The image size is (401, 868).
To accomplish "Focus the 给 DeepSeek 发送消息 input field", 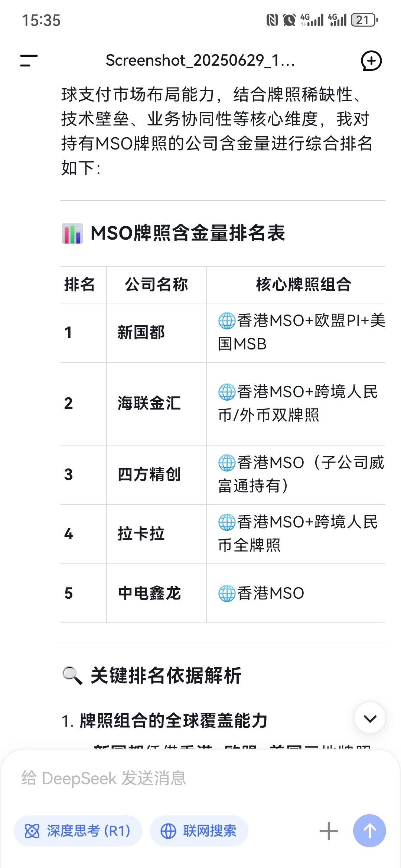I will [200, 778].
